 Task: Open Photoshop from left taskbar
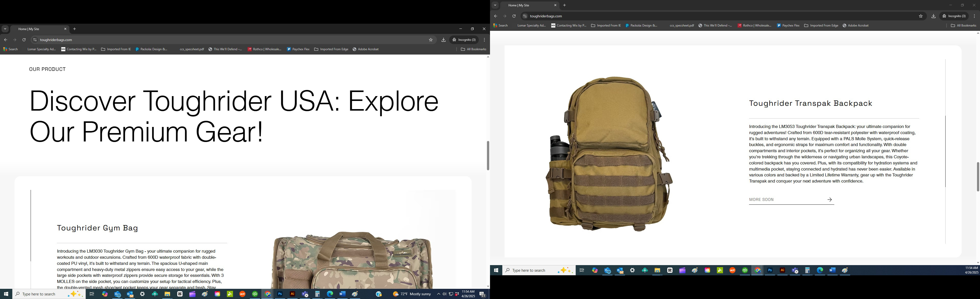point(280,294)
